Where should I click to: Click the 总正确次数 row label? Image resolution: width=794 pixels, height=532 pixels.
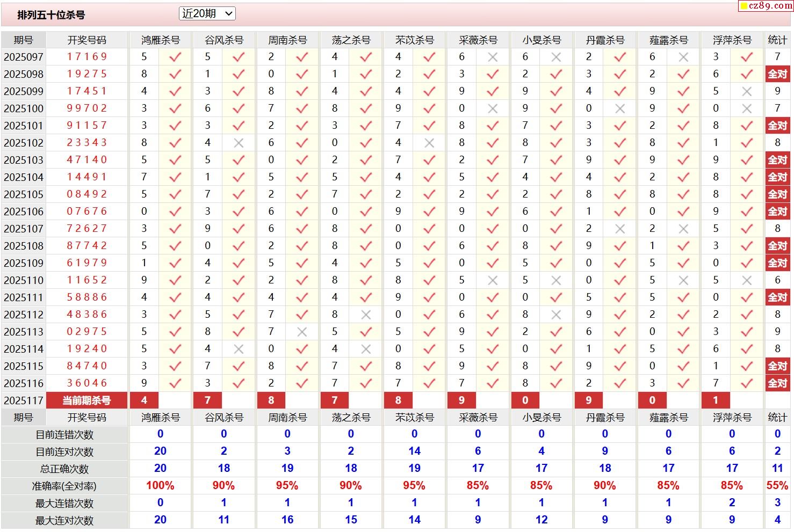tap(64, 469)
